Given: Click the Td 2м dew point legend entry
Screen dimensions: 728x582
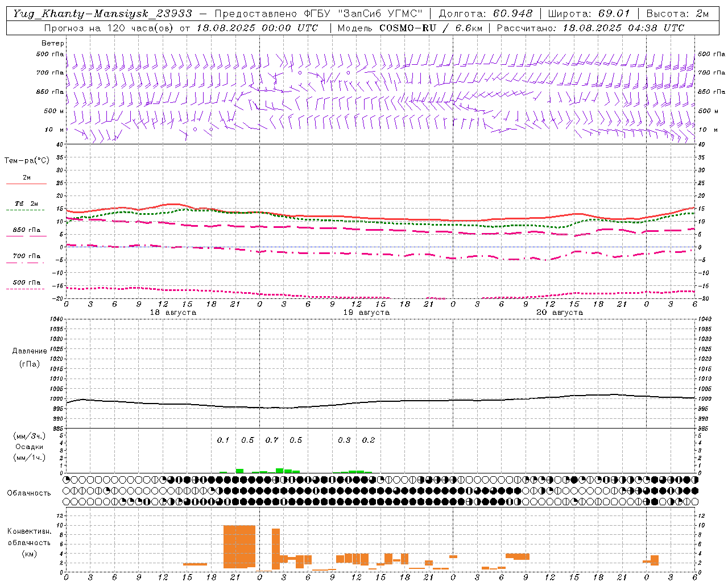Looking at the screenshot, I should tap(27, 203).
